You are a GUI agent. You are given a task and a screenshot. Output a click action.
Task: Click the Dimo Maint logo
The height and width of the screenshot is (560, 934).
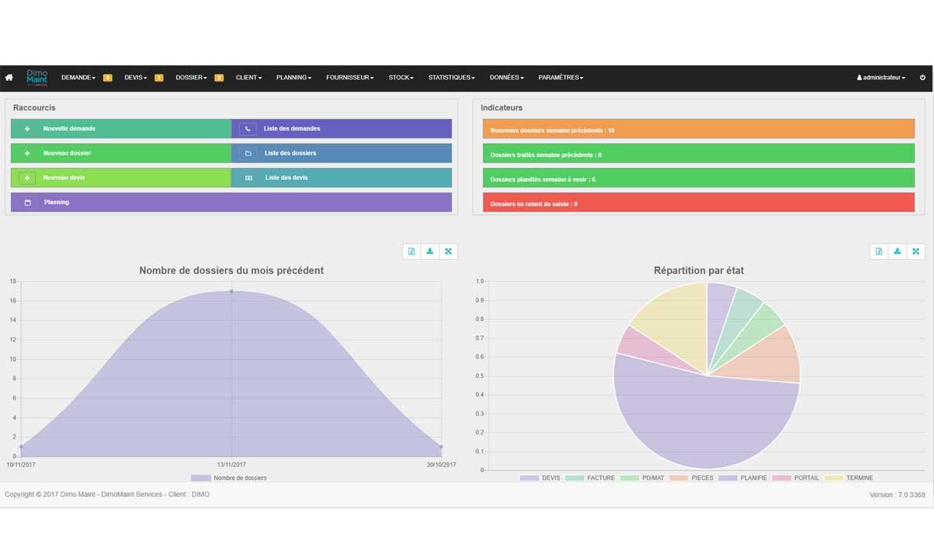pos(37,78)
